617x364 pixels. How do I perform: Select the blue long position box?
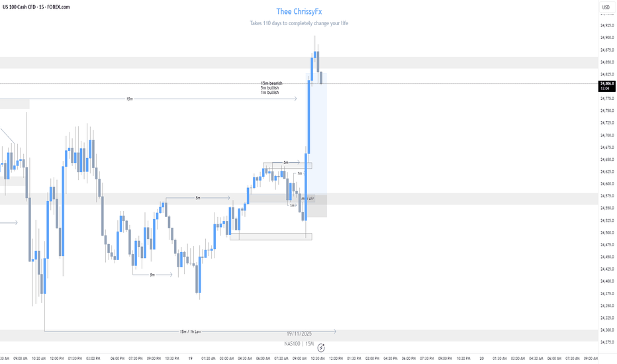[318, 146]
